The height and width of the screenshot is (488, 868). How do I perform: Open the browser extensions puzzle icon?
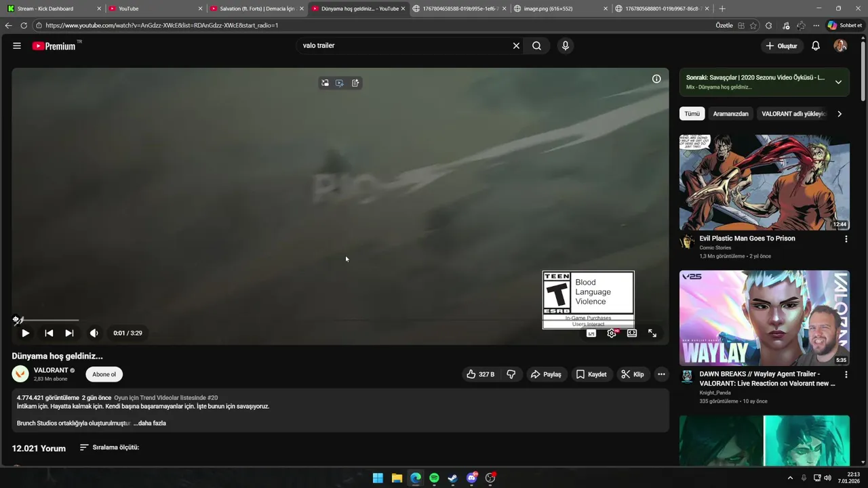768,26
